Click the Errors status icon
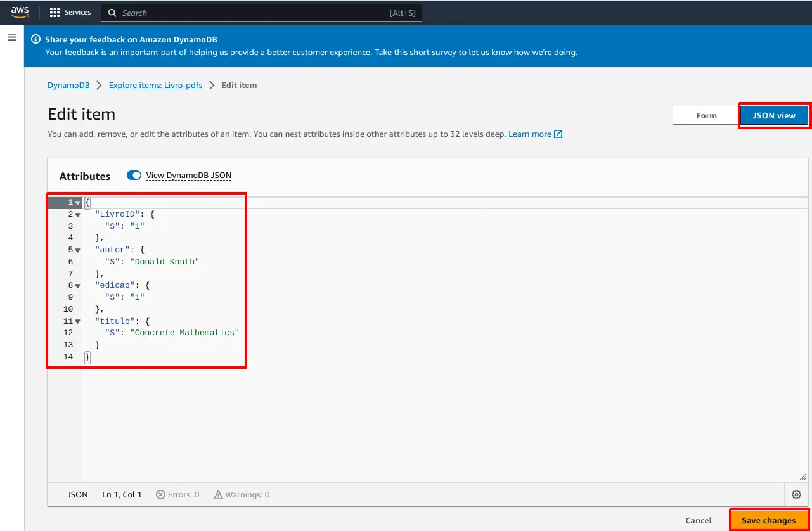Image resolution: width=812 pixels, height=531 pixels. [161, 495]
